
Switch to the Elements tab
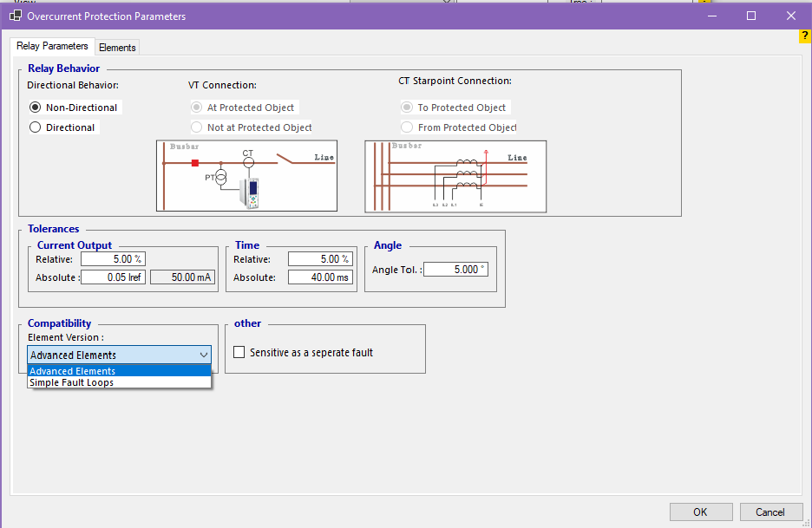pos(117,48)
